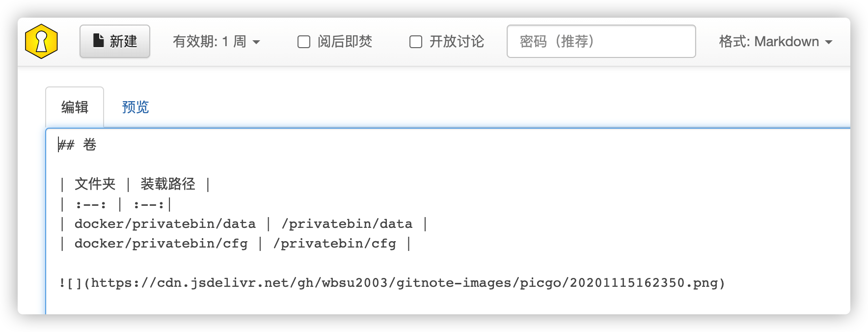Click the docker/privatebin/data table row text

244,224
